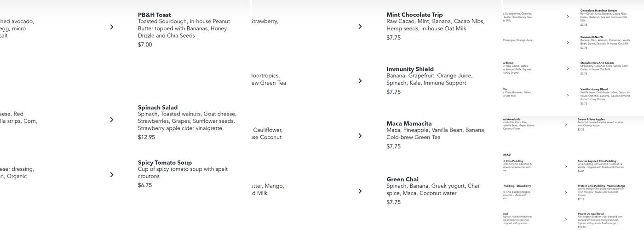Screen dimensions: 644x230
Task: Click the arrow left of Spinach Salad
Action: click(112, 120)
